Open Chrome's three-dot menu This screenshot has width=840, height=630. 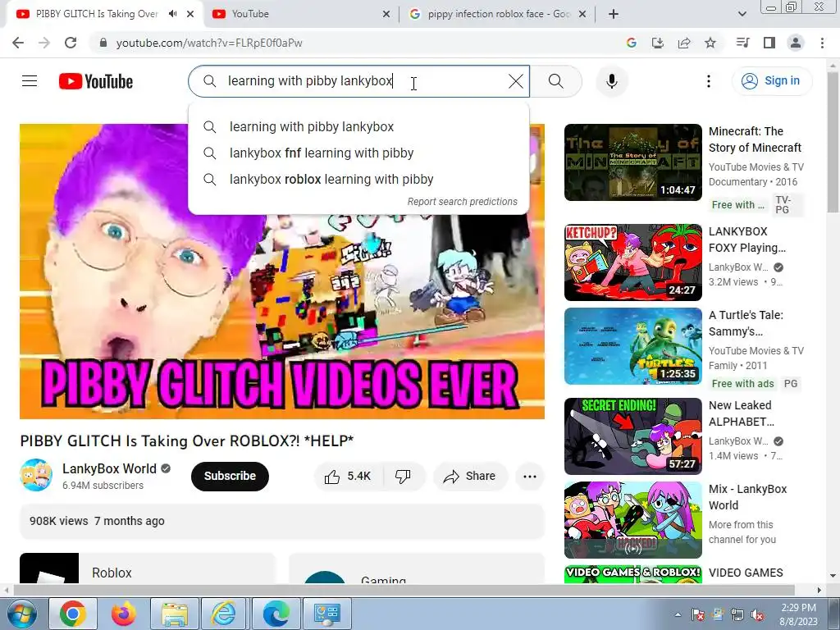coord(822,43)
